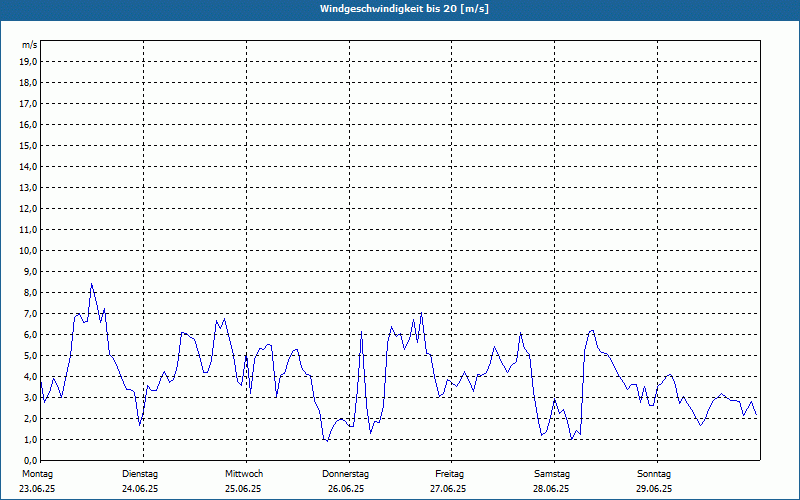Screen dimensions: 800x500
Task: Select the 13,0 y-axis label
Action: (x=28, y=187)
